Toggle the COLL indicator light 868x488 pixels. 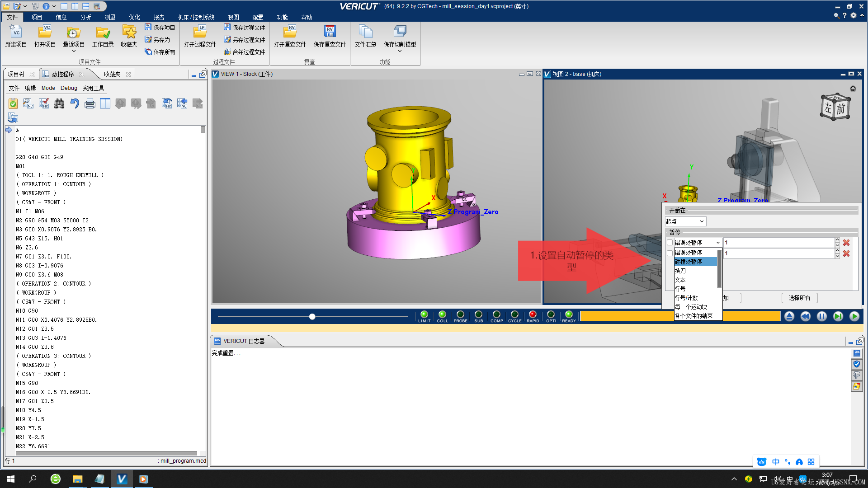click(x=442, y=316)
